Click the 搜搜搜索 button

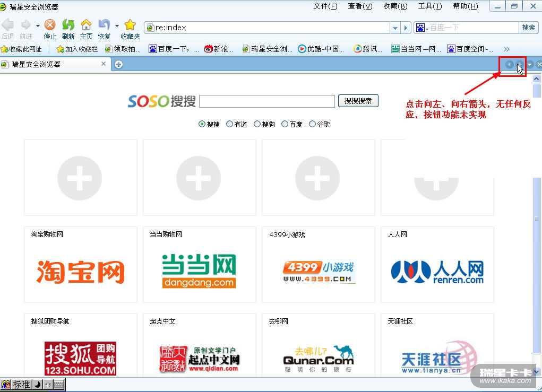(x=358, y=101)
